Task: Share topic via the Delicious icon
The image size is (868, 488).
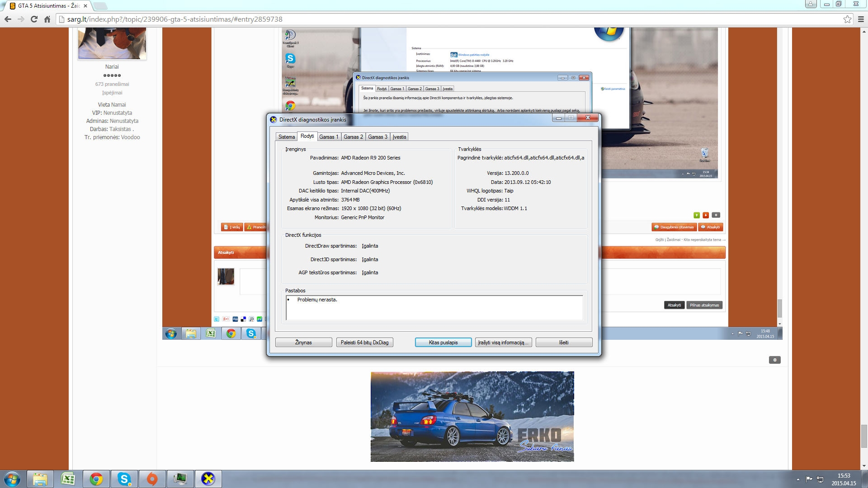Action: click(243, 319)
